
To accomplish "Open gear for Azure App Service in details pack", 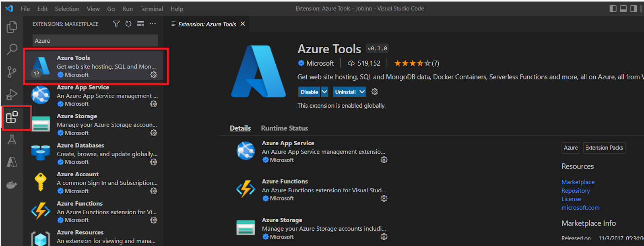I will tap(384, 160).
